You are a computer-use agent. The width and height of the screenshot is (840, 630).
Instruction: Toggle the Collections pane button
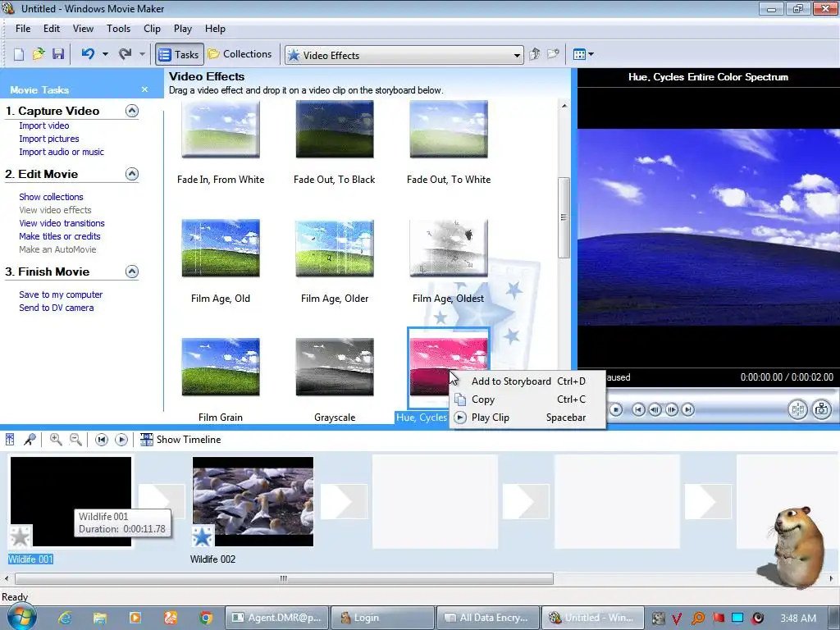[240, 54]
